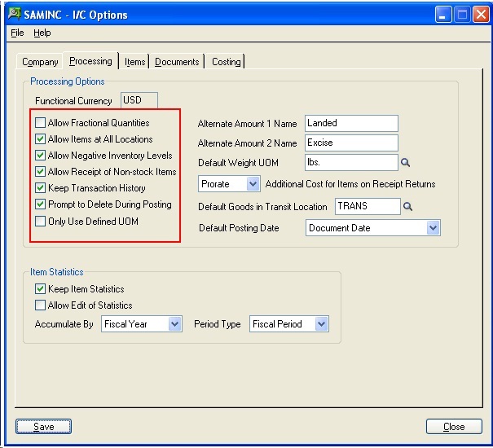
Task: Select the Processing tab
Action: tap(90, 61)
